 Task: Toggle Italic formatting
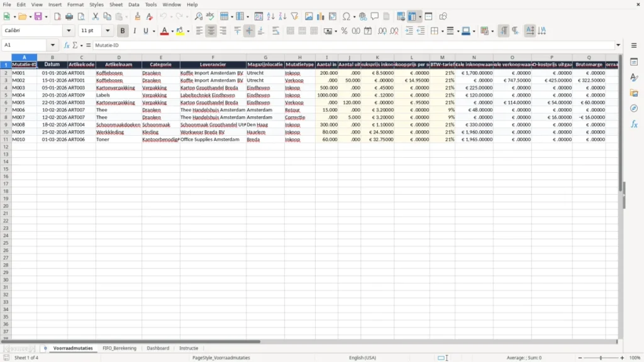(x=135, y=31)
